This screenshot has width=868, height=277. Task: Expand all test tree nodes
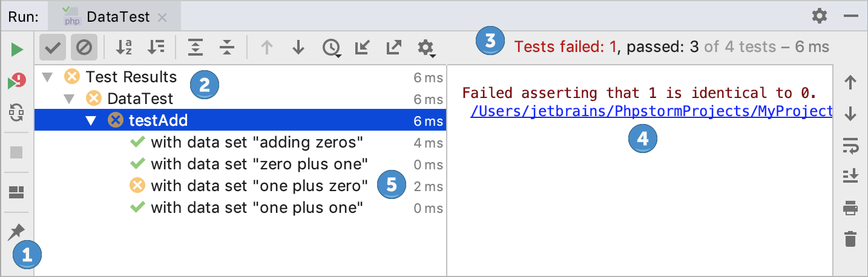[196, 47]
